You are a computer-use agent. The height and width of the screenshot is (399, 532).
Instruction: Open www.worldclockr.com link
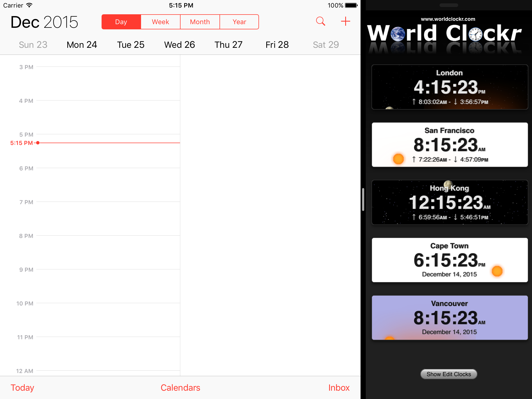(448, 19)
